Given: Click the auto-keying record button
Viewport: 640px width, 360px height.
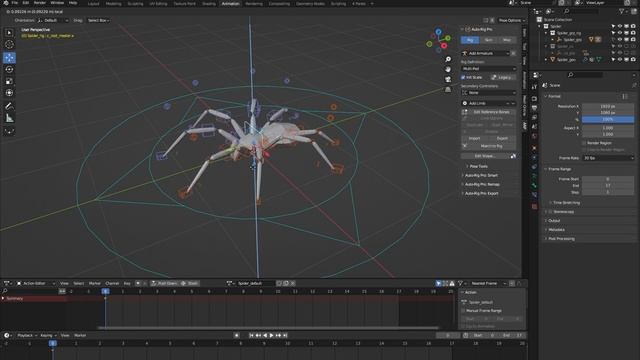Looking at the screenshot, I should pyautogui.click(x=237, y=335).
